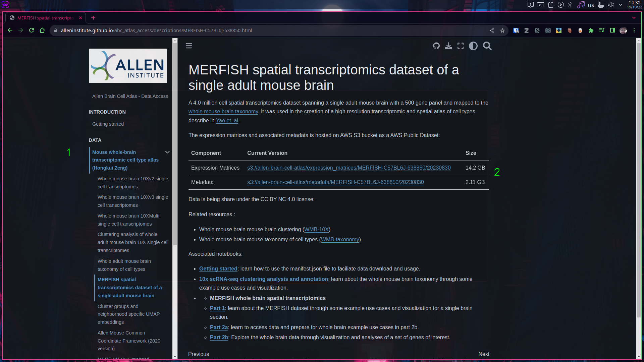Image resolution: width=644 pixels, height=362 pixels.
Task: Open the GitHub repository icon
Action: [x=436, y=46]
